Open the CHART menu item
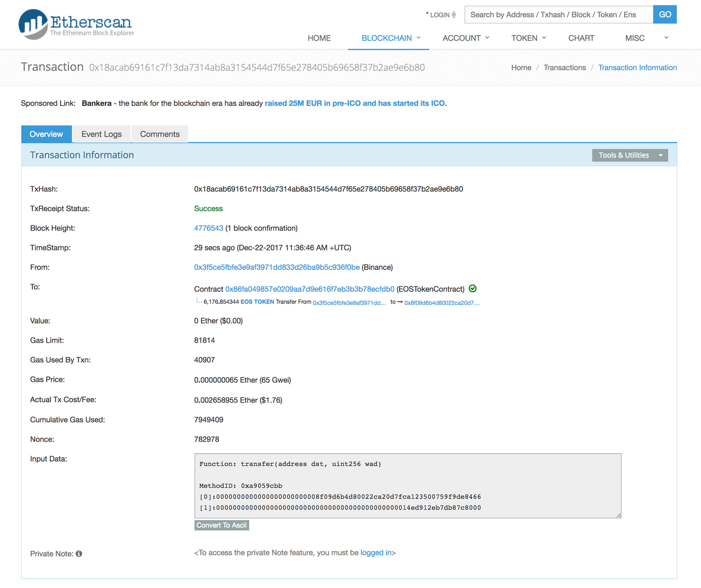 581,38
